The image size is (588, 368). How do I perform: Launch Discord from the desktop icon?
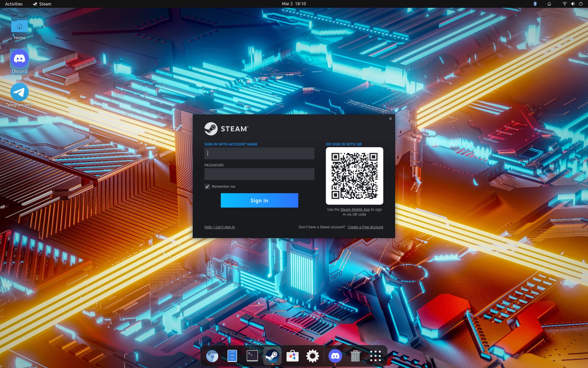(19, 61)
